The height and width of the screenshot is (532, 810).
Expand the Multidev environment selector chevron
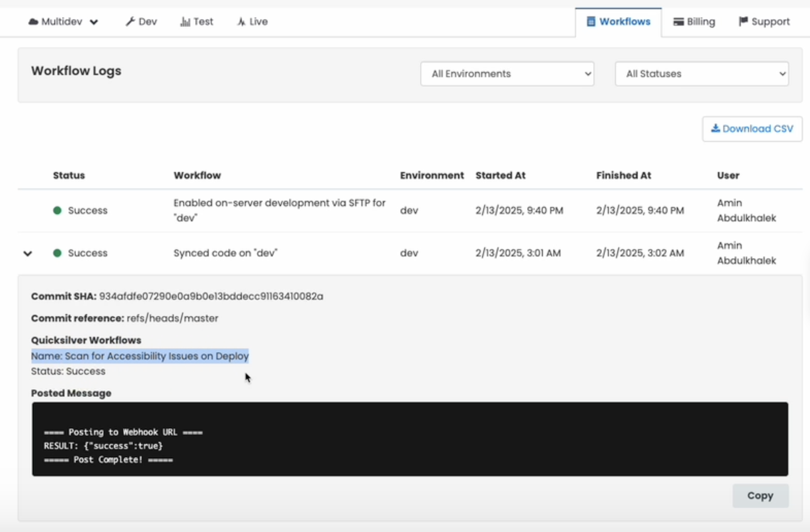click(94, 22)
